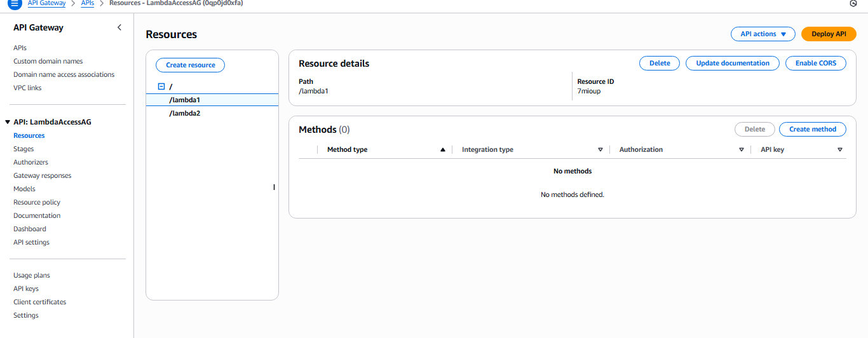Click the 'No methods defined.' message

pos(573,194)
